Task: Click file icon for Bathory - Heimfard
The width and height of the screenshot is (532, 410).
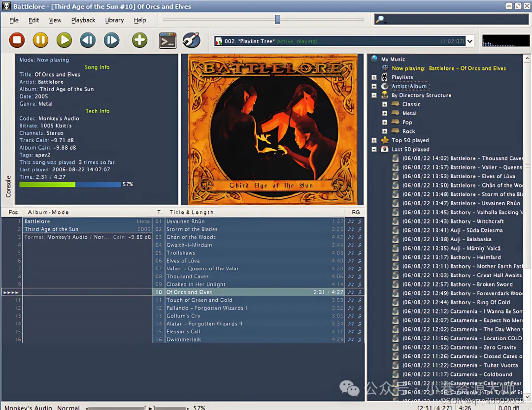Action: pos(395,257)
